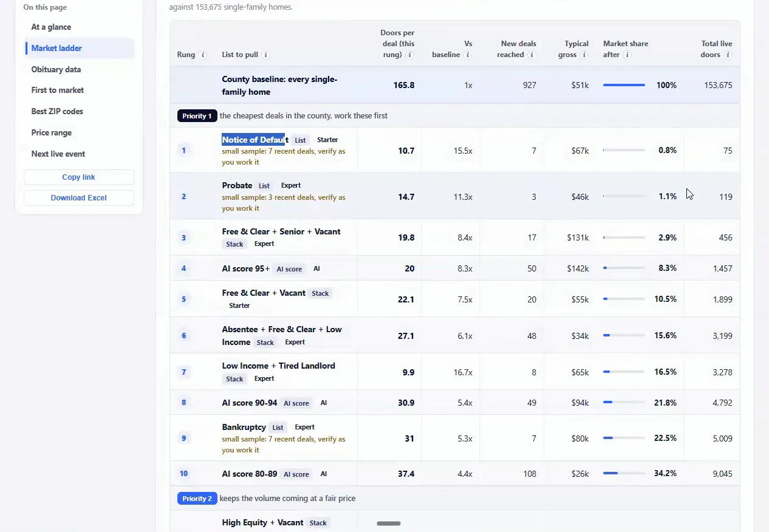Click the Stack tag on Free & Clear + Vacant

(x=320, y=293)
